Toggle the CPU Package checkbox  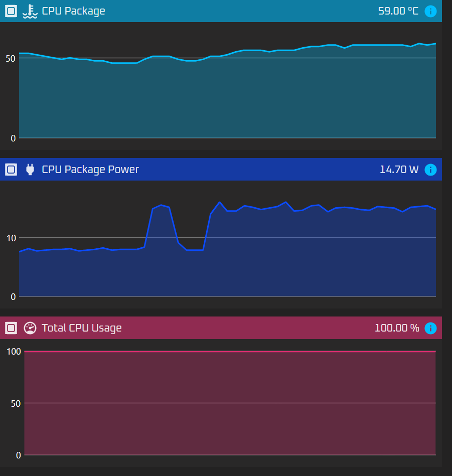click(x=11, y=11)
